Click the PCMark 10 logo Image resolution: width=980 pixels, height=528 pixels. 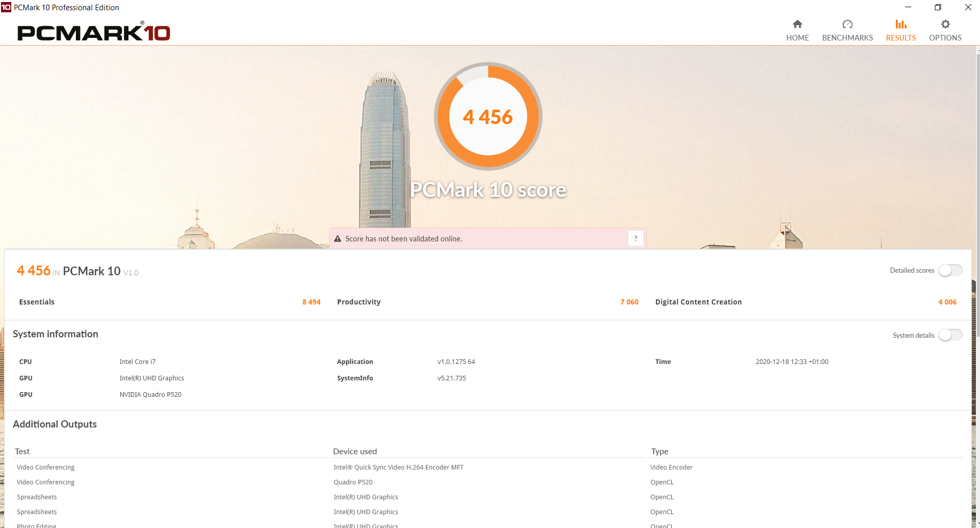[x=94, y=33]
